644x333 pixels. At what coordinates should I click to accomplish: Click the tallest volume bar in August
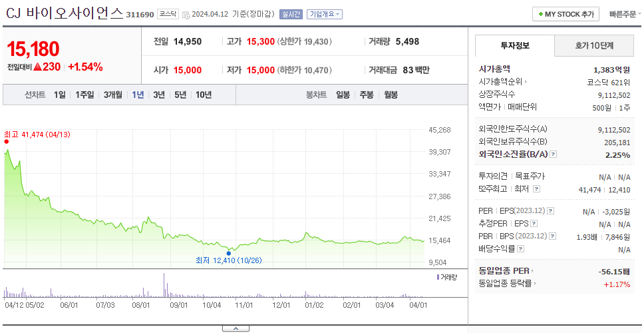[164, 285]
